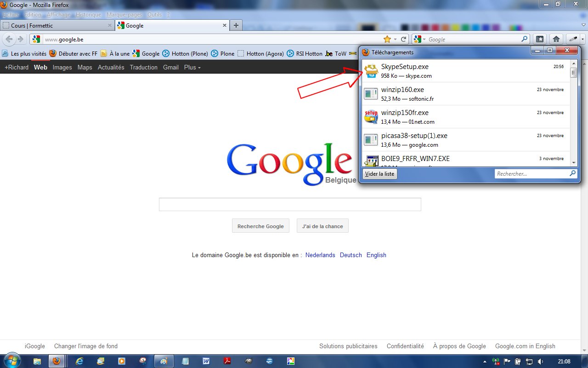Image resolution: width=588 pixels, height=368 pixels.
Task: Switch to the Nederlands language link
Action: tap(320, 255)
